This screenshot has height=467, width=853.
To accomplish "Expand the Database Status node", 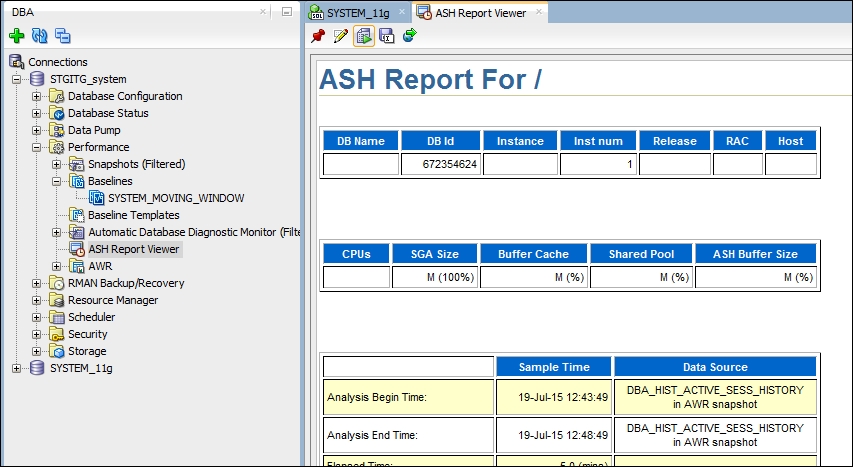I will click(36, 113).
